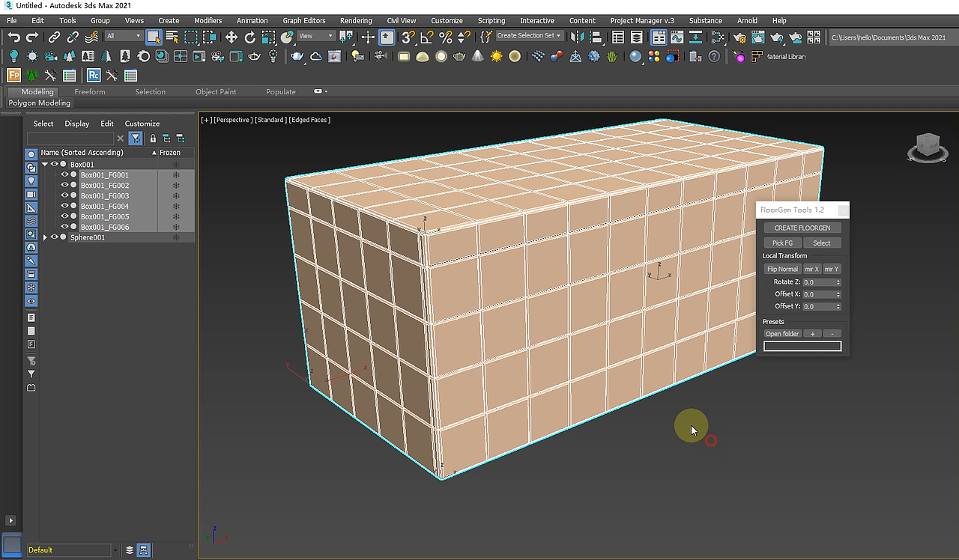Display cameras filter in Scene Explorer sidebar
This screenshot has width=959, height=560.
coord(31,194)
